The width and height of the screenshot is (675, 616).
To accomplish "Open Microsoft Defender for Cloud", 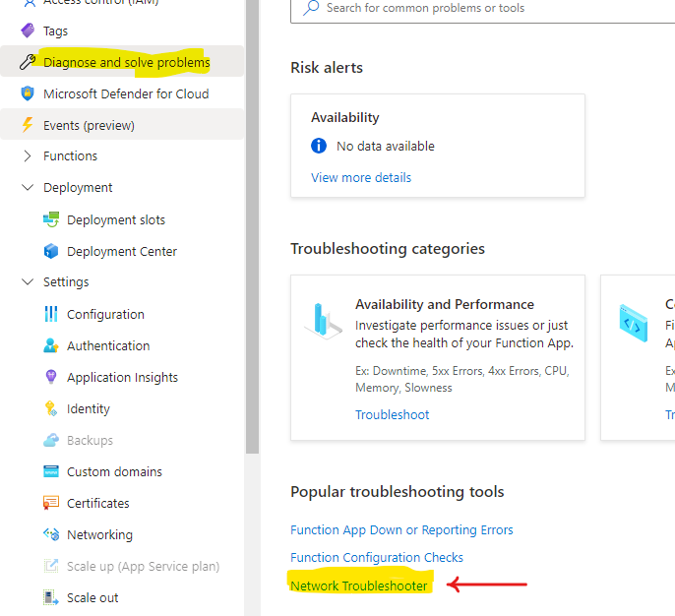I will [126, 93].
